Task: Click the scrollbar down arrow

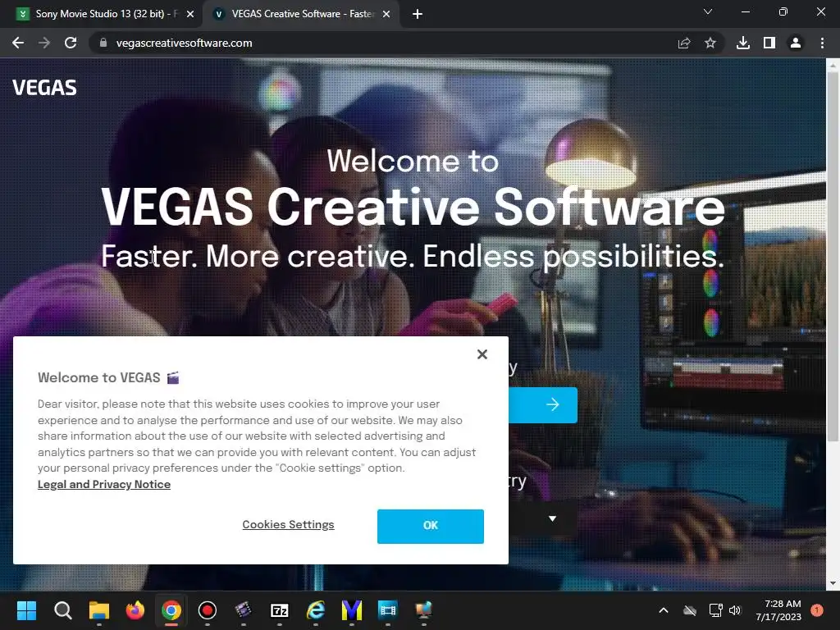Action: [x=833, y=583]
